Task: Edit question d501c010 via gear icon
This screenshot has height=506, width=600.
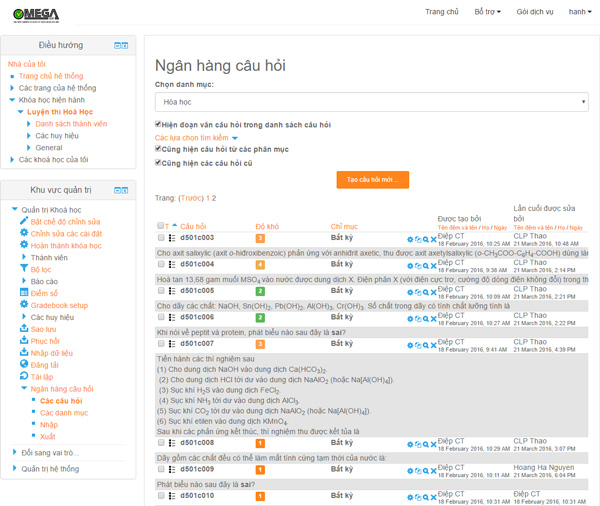Action: point(410,497)
